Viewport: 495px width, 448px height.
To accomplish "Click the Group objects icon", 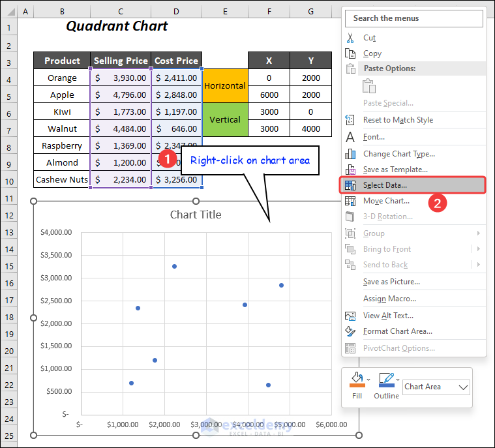I will point(350,233).
